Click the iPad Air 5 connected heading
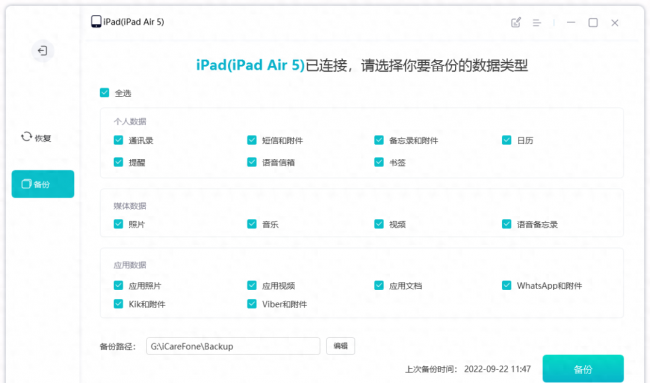Screen dimensions: 650x383 click(x=362, y=65)
